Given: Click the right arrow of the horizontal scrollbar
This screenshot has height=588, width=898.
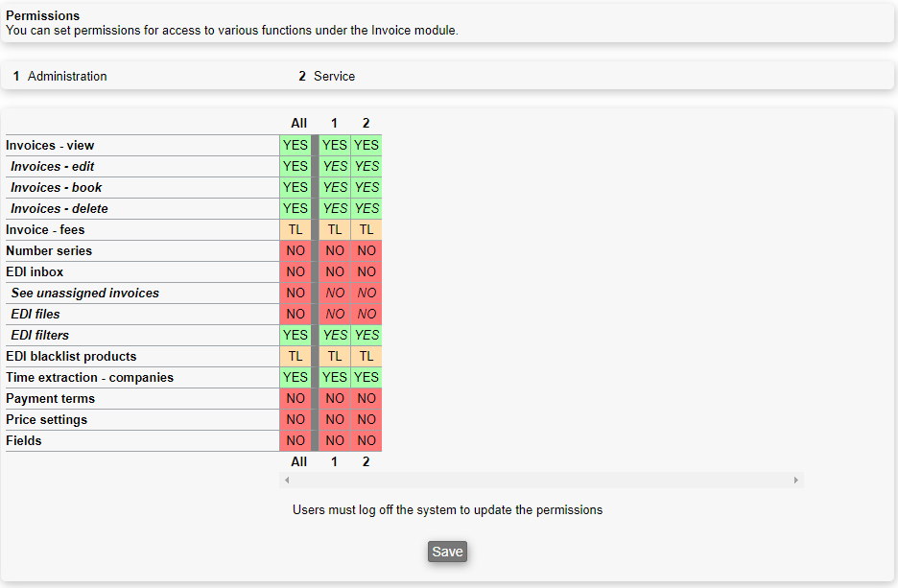Looking at the screenshot, I should [x=795, y=480].
